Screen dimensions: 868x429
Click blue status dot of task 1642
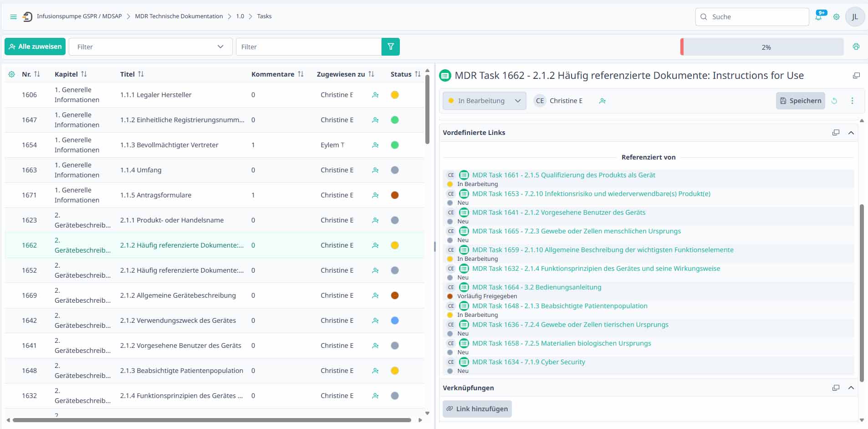[x=395, y=320]
